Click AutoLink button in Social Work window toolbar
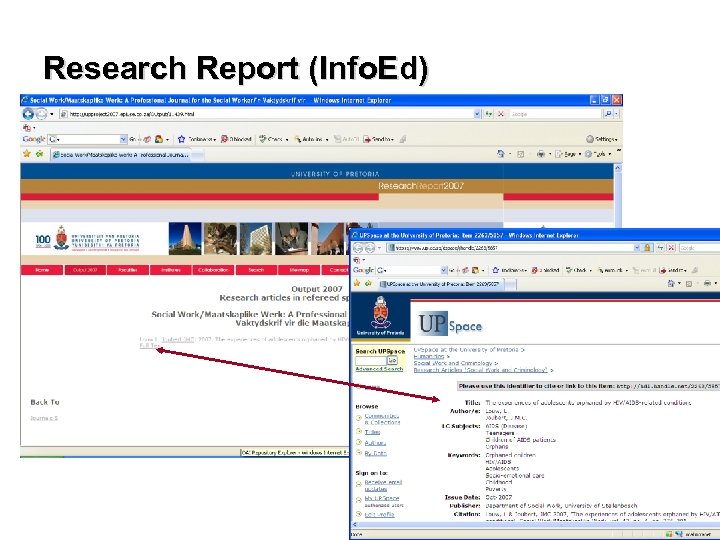720x540 pixels. tap(311, 139)
